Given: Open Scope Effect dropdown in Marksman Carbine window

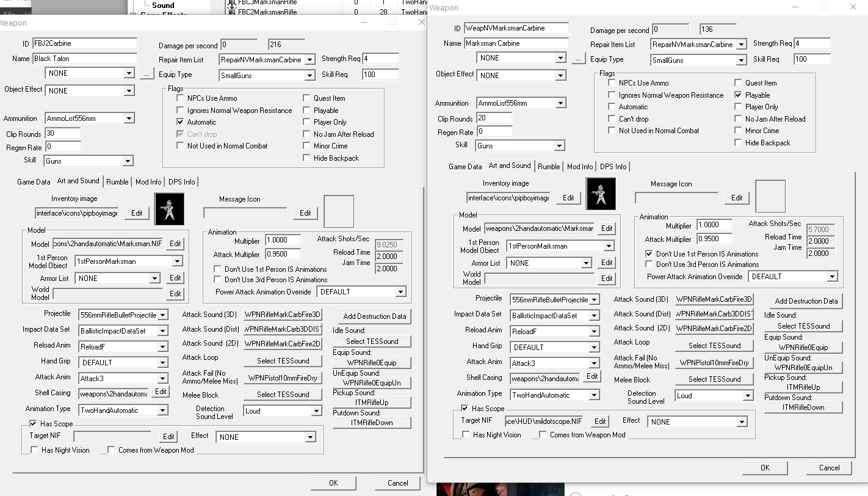Looking at the screenshot, I should coord(742,422).
